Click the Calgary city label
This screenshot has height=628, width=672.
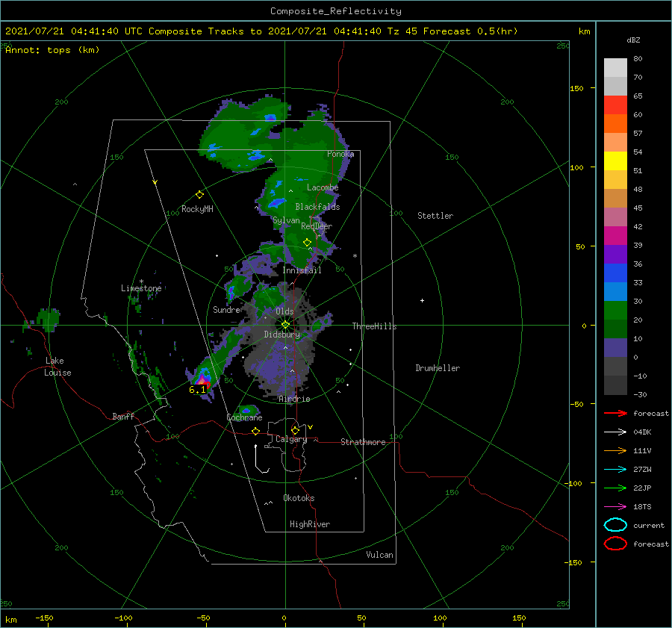click(291, 439)
